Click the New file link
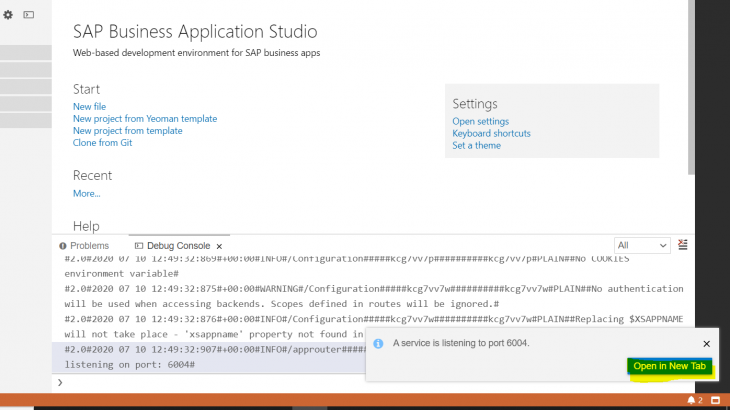 click(x=89, y=107)
